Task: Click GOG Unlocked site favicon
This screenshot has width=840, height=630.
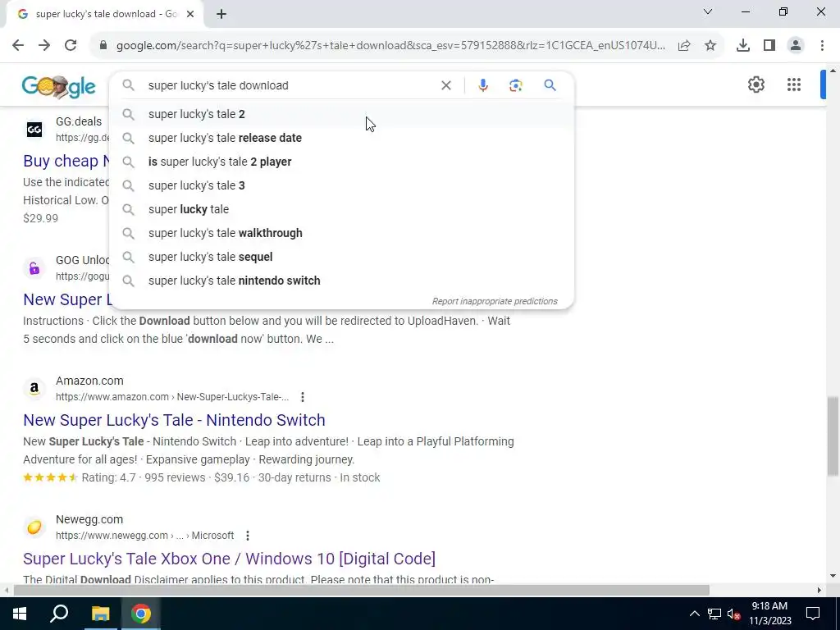Action: pos(34,268)
